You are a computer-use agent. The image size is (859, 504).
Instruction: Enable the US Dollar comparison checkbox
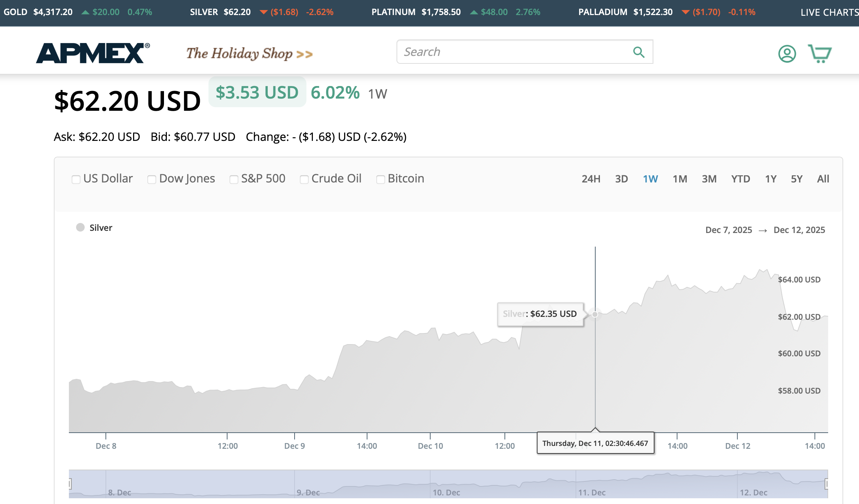click(x=76, y=179)
